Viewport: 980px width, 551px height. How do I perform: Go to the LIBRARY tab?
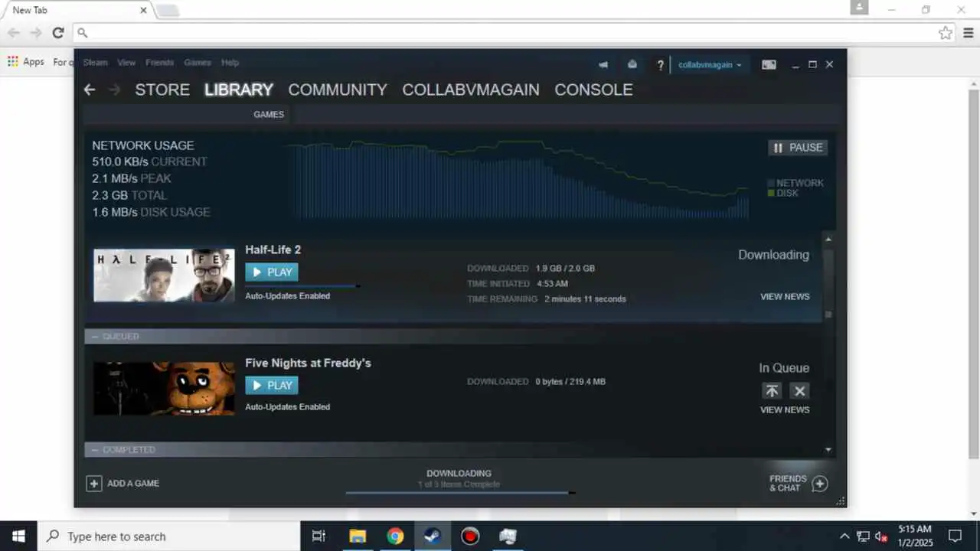click(x=239, y=90)
